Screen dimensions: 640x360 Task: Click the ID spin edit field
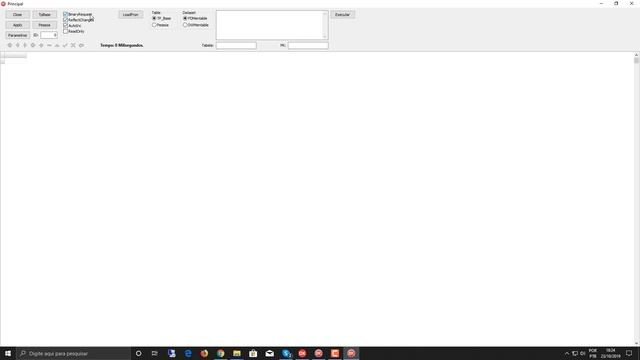coord(48,36)
